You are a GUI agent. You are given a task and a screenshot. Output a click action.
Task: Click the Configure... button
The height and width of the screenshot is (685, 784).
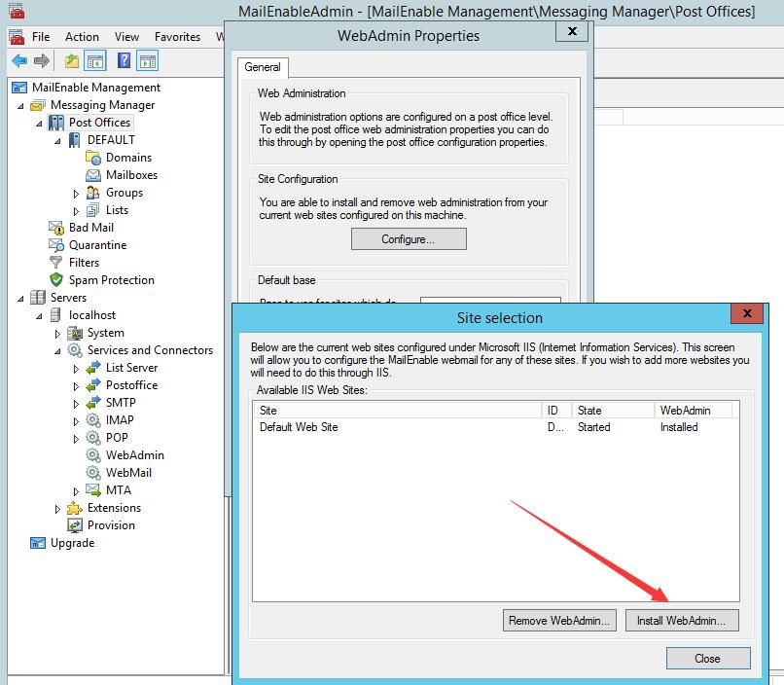(409, 239)
